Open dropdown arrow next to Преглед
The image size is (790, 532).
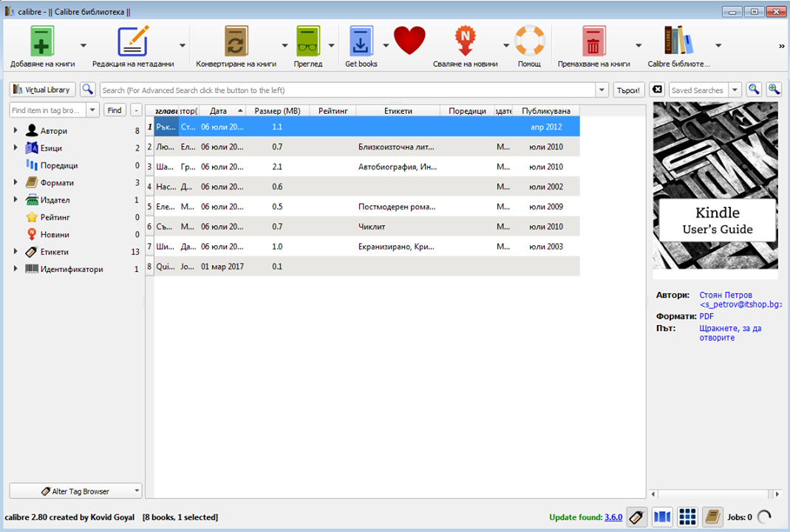(332, 45)
